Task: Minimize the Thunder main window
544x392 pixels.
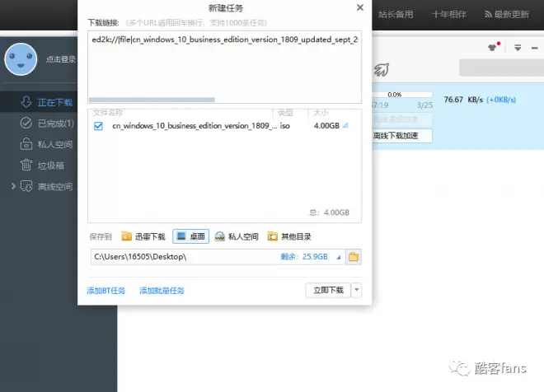Action: click(x=534, y=48)
